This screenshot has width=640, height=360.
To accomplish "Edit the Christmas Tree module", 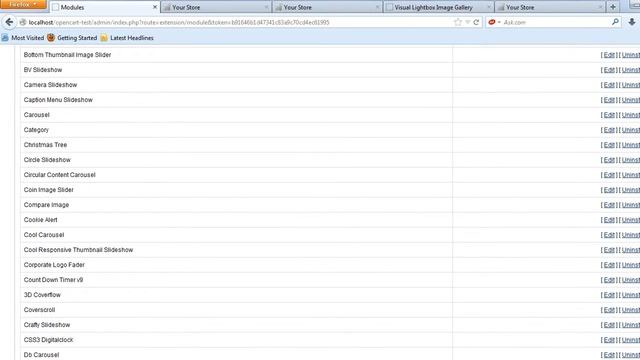I will (609, 145).
